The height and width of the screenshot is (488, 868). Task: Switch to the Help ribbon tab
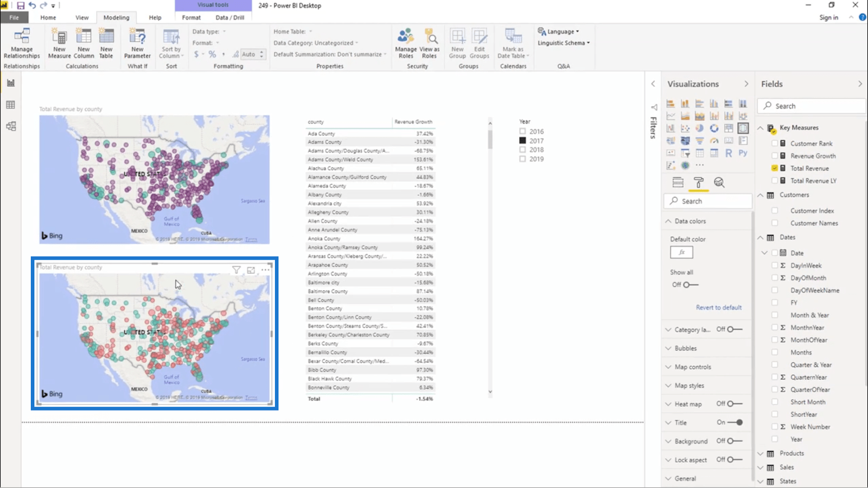click(155, 17)
